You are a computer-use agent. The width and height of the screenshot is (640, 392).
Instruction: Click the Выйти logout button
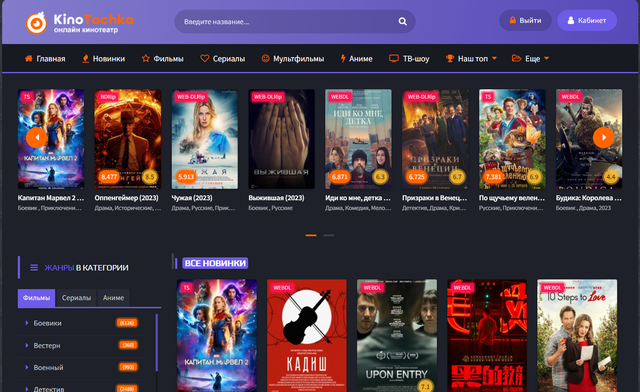coord(525,20)
